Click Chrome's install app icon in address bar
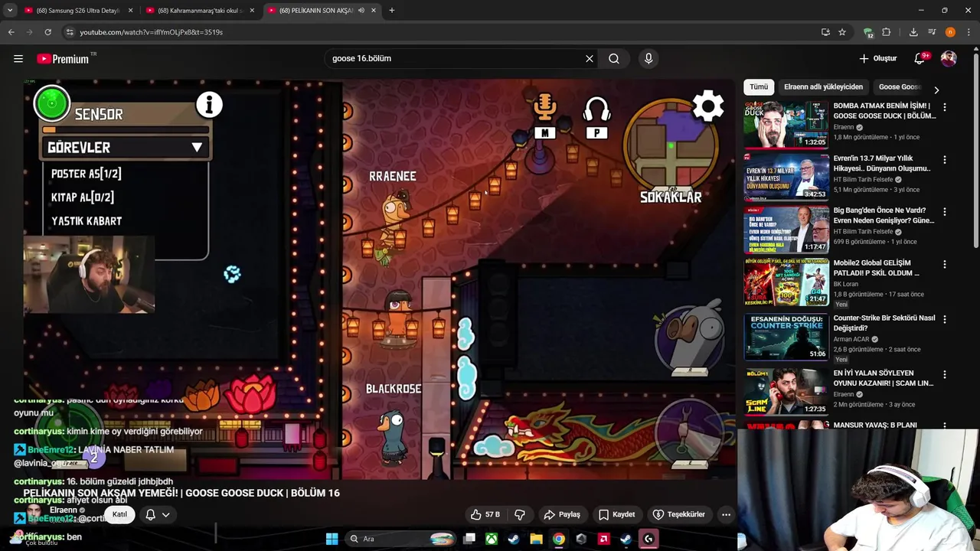The width and height of the screenshot is (980, 551). pyautogui.click(x=825, y=32)
